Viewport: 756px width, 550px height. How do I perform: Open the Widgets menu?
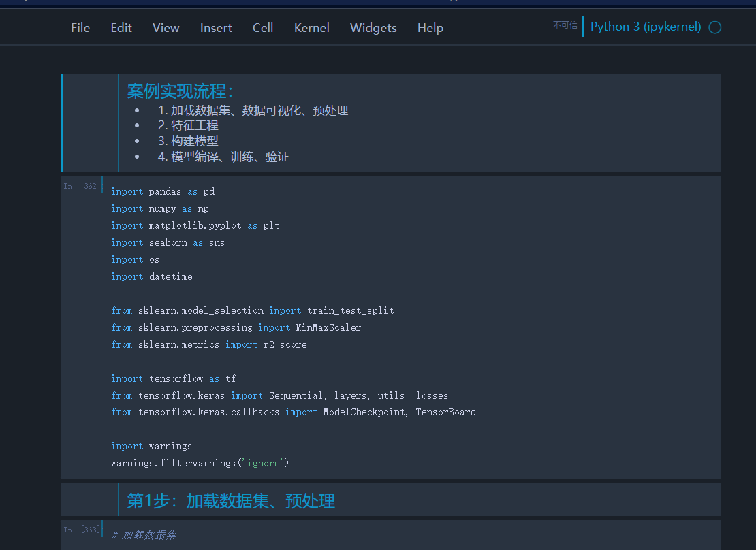(x=373, y=28)
